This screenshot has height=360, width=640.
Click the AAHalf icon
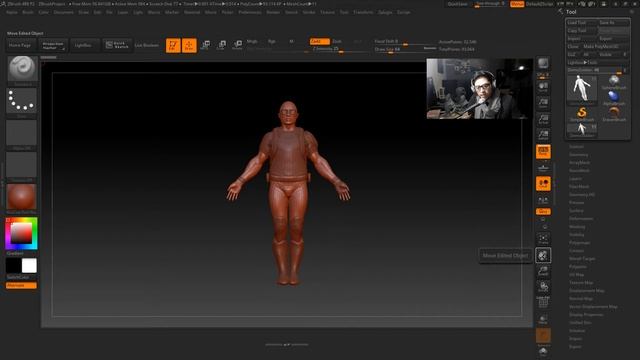(x=543, y=135)
